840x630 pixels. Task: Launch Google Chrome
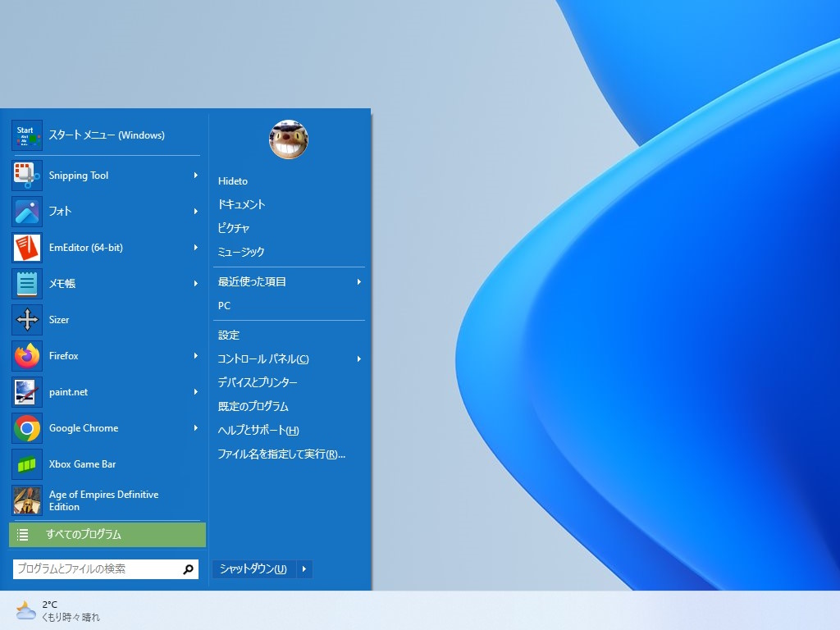click(83, 427)
